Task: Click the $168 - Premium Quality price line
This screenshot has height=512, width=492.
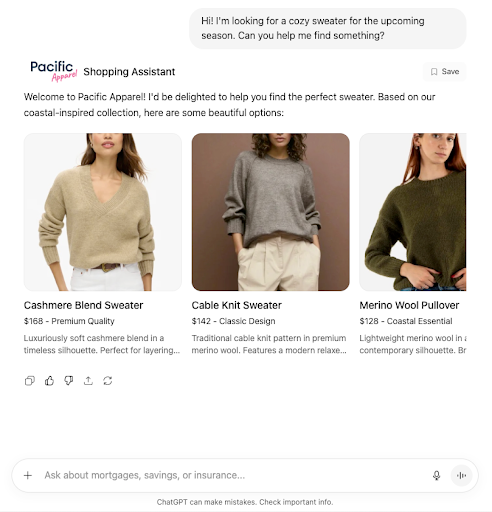Action: pyautogui.click(x=69, y=321)
